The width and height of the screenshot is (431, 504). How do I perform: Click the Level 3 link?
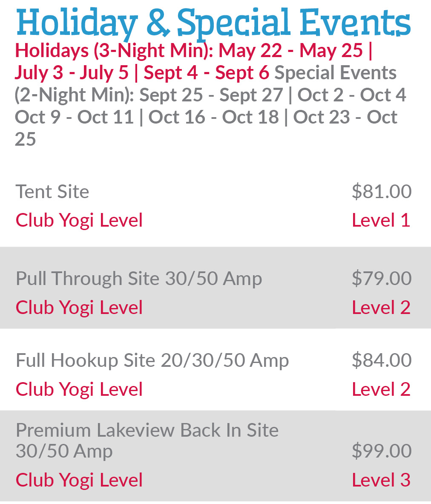point(381,480)
